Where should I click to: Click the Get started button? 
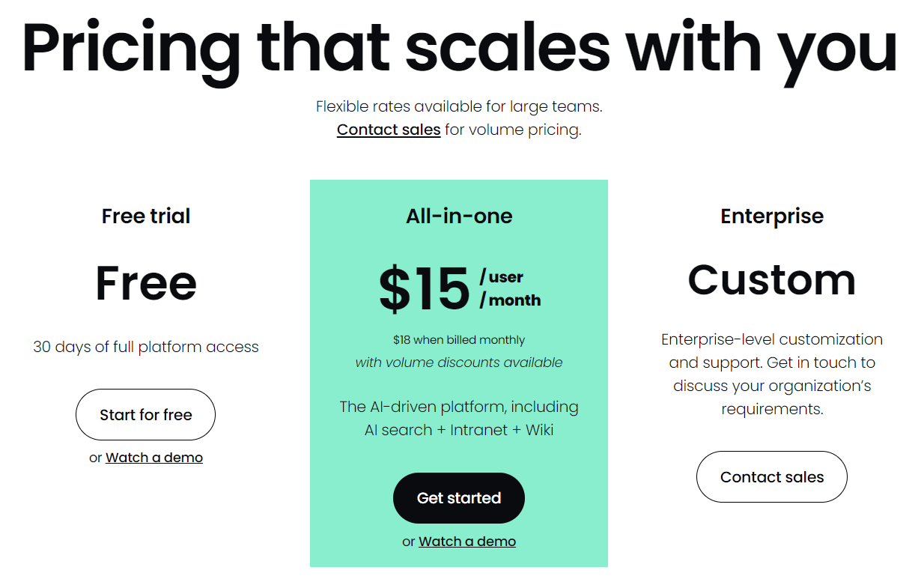[458, 498]
